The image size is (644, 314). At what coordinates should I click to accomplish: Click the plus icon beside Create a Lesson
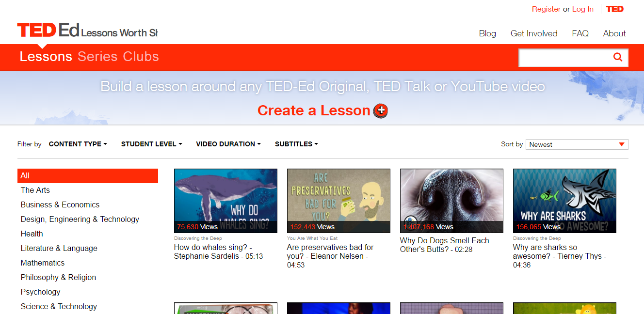click(x=381, y=111)
